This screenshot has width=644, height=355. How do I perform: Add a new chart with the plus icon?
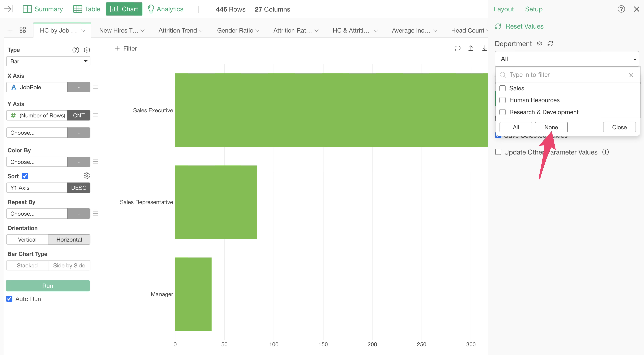[x=10, y=30]
